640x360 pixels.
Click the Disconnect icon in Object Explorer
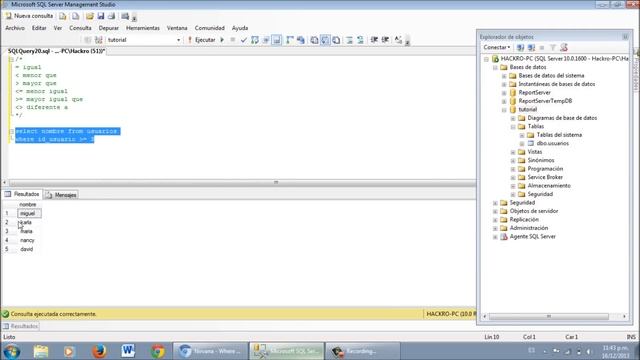tap(531, 48)
